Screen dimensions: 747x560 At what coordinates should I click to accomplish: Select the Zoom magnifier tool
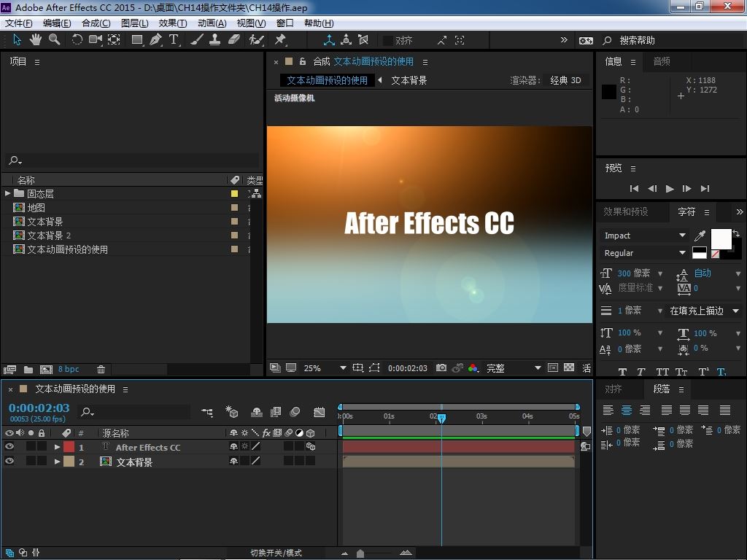click(54, 40)
